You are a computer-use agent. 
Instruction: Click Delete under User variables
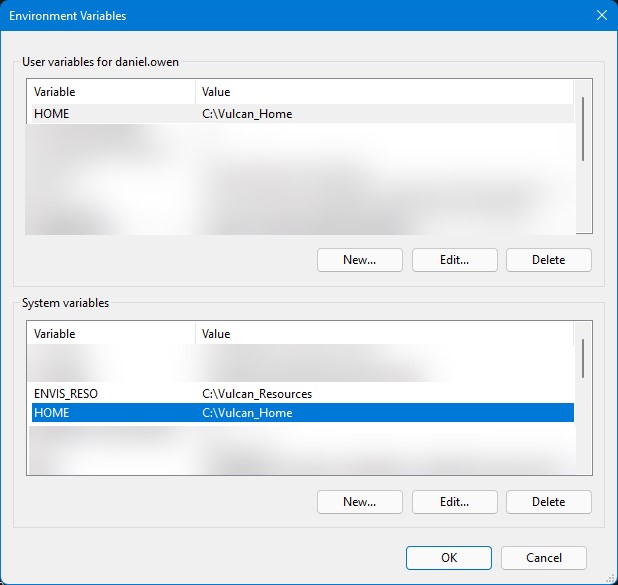[549, 260]
